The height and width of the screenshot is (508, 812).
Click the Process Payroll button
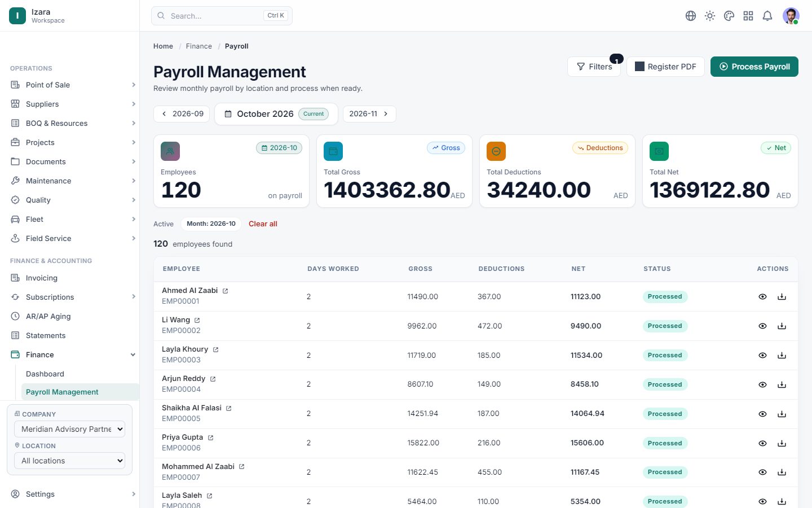click(754, 67)
